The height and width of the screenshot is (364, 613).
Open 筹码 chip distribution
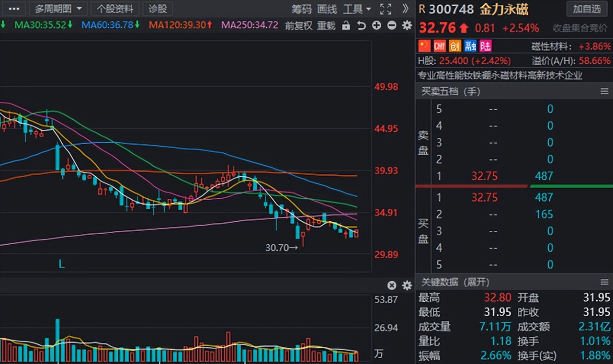click(x=302, y=9)
